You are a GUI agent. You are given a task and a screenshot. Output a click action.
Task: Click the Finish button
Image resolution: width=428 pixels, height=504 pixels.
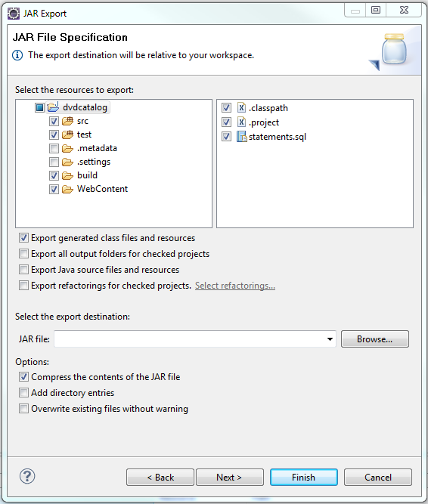pos(304,478)
